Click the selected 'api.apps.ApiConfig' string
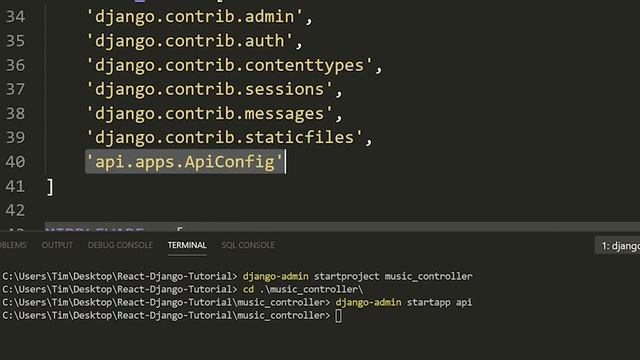This screenshot has height=360, width=640. [x=185, y=162]
